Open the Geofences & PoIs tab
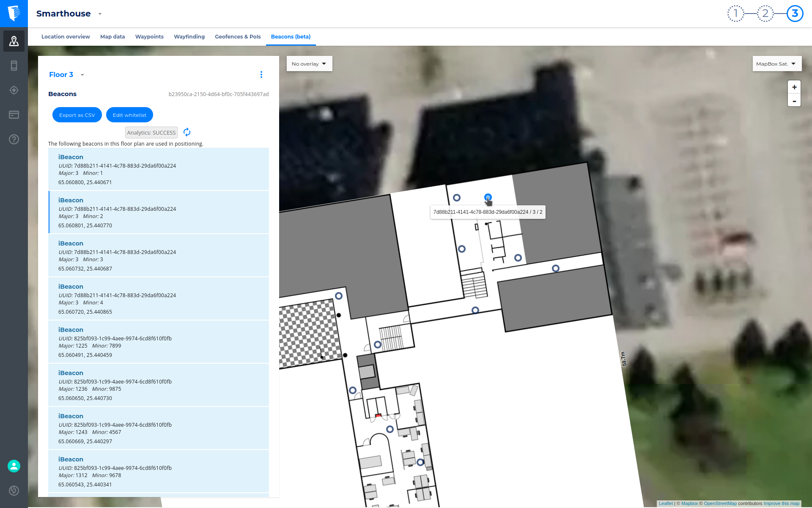Screen dimensions: 812x508 pos(238,37)
